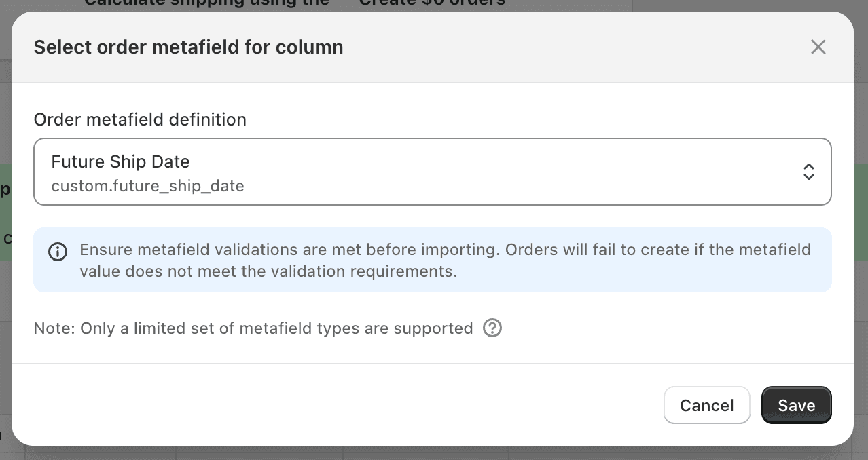
Task: Click the 'Order metafield definition' field label
Action: click(140, 119)
